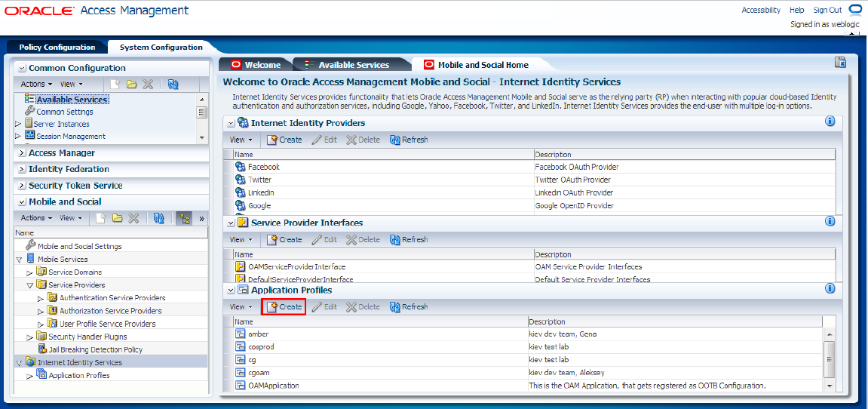The height and width of the screenshot is (409, 868).
Task: Expand the Session Management tree node
Action: pyautogui.click(x=18, y=136)
